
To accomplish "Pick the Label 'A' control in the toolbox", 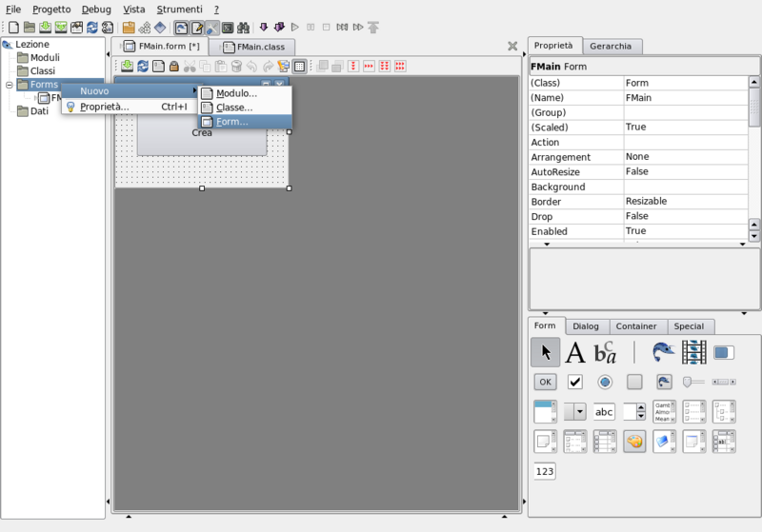I will click(575, 352).
